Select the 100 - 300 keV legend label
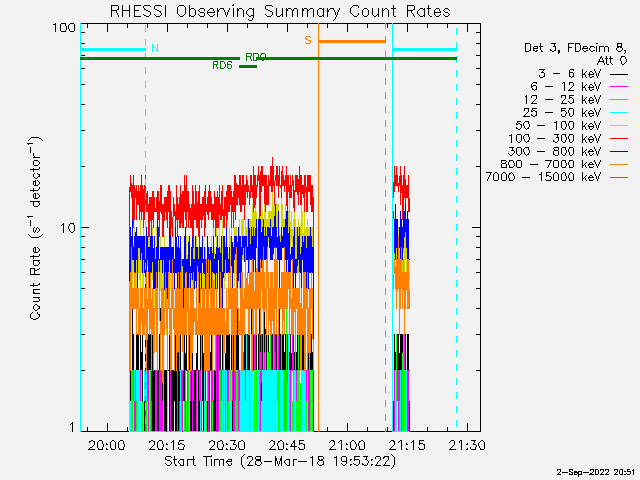Screen dimensions: 640x480 (x=554, y=138)
